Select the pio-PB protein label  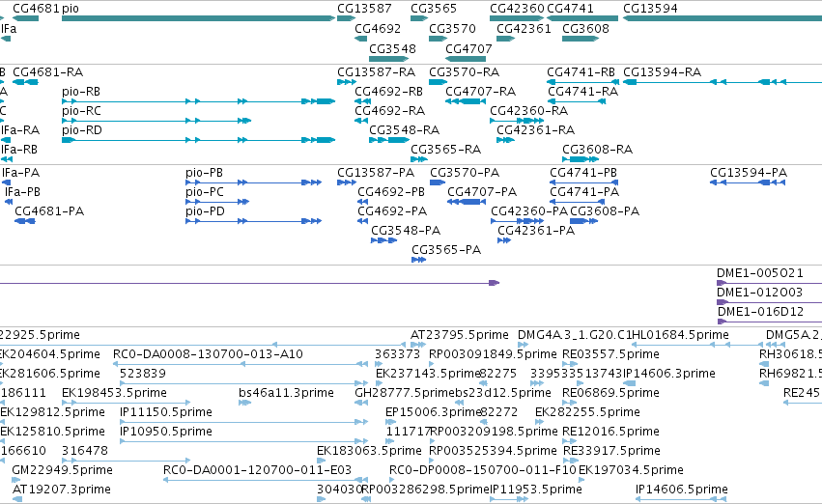click(205, 173)
